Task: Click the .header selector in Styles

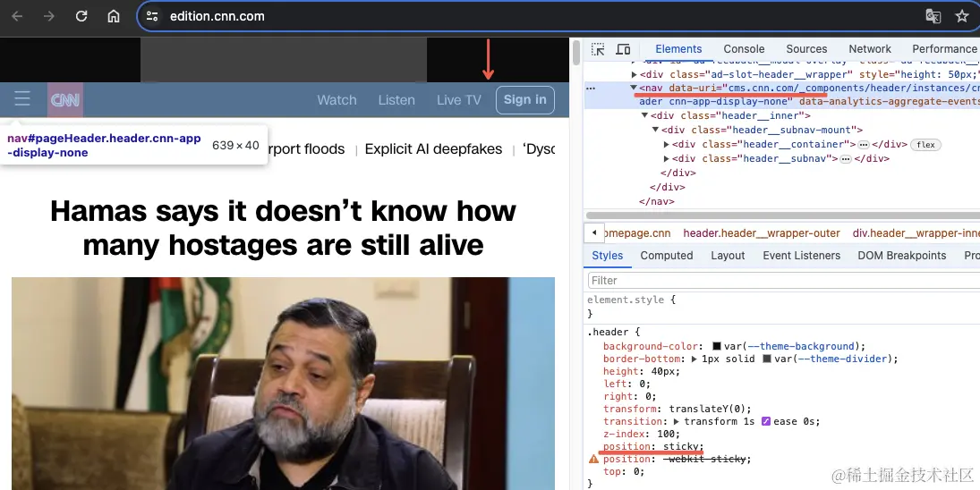Action: [x=608, y=332]
